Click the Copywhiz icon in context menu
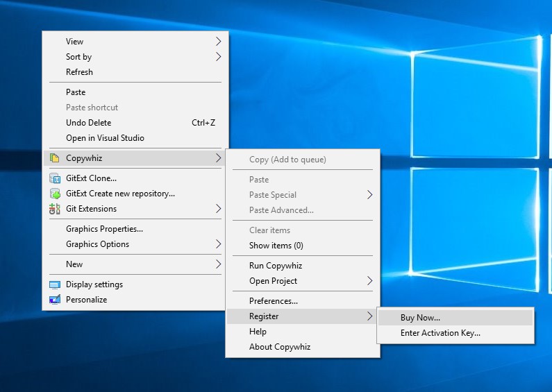The image size is (552, 392). (55, 158)
